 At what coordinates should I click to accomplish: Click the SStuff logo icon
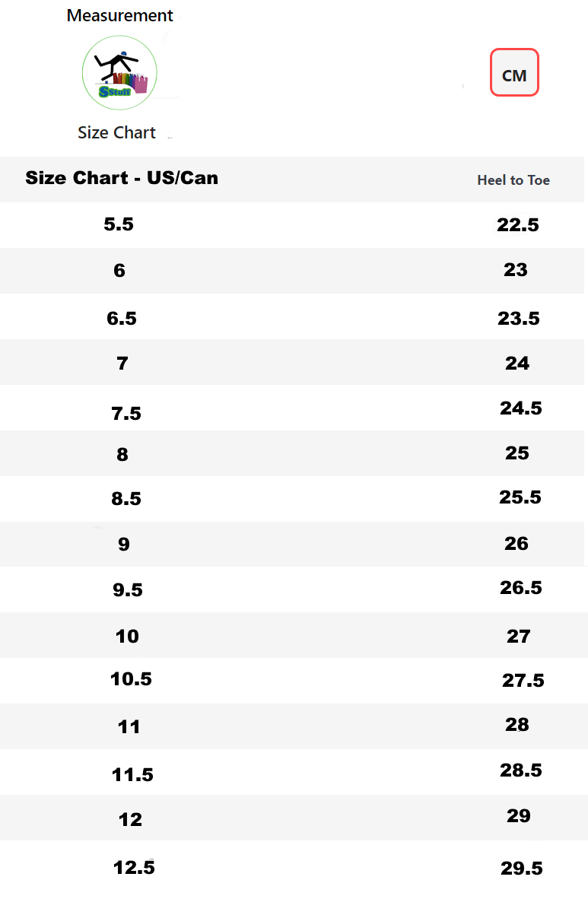119,73
